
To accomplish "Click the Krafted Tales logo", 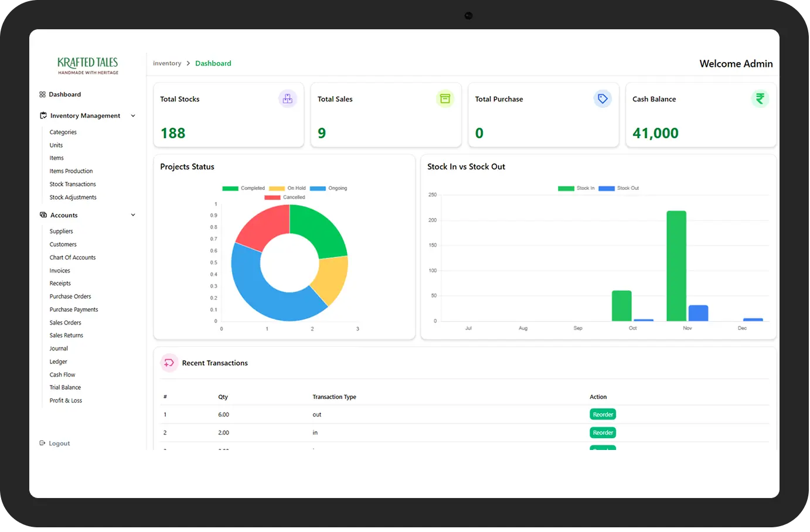I will tap(88, 65).
